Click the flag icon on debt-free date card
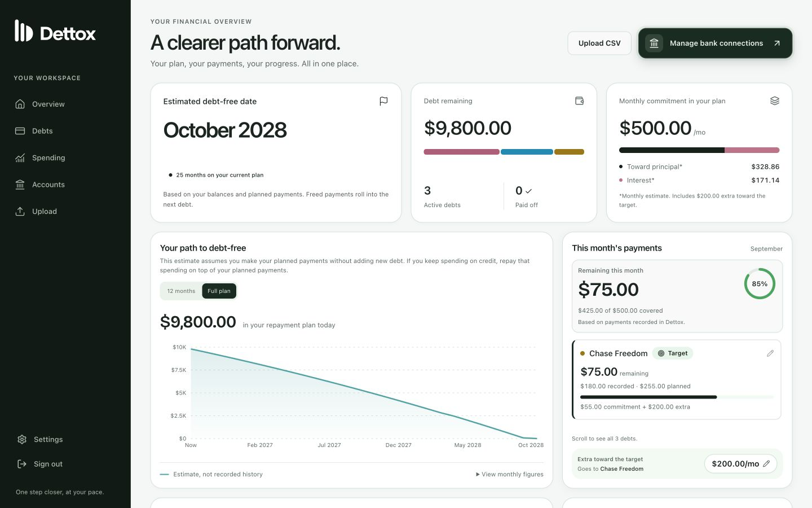The width and height of the screenshot is (812, 508). (383, 101)
